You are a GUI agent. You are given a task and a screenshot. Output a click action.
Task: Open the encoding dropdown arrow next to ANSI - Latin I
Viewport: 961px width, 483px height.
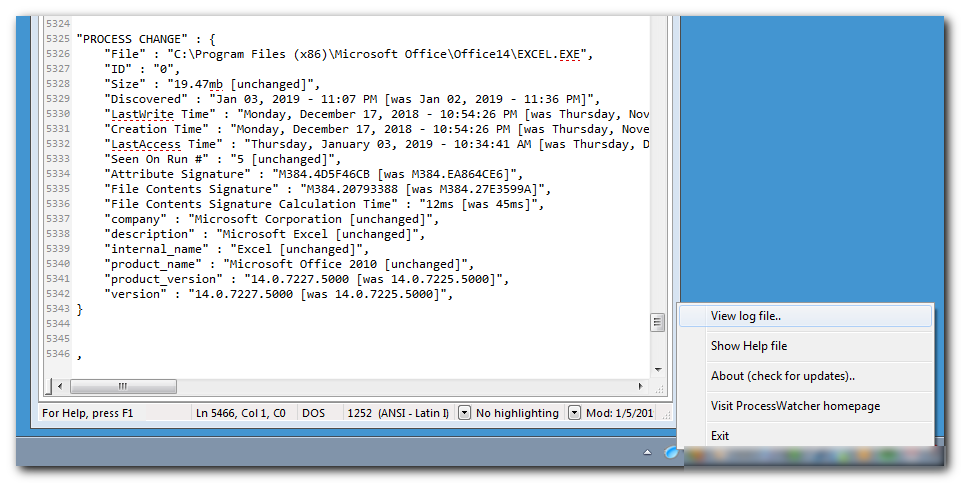(465, 413)
